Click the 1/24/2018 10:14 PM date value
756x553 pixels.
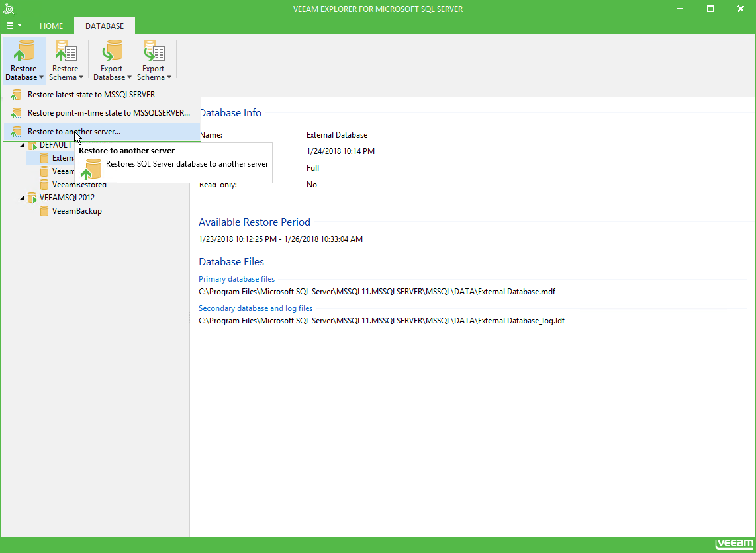coord(340,151)
